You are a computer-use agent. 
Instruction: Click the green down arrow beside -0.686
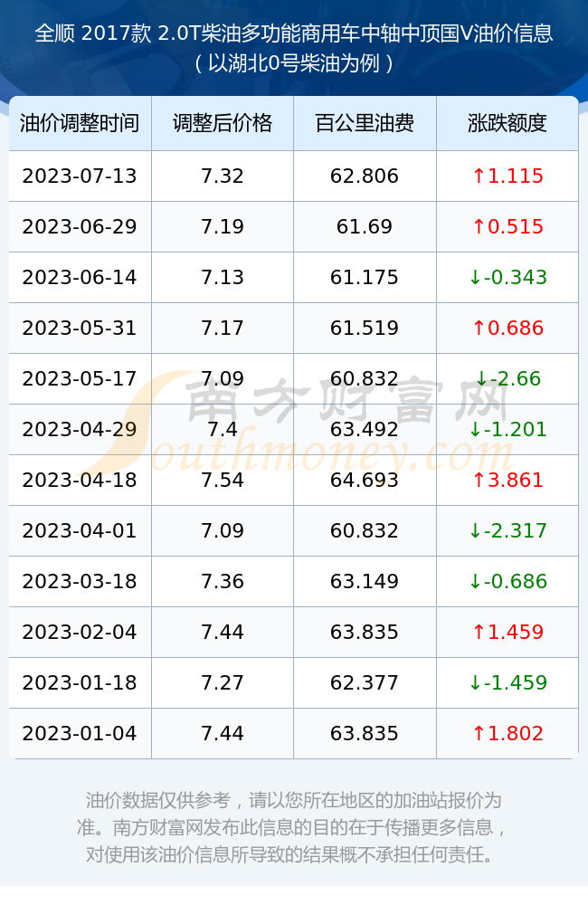pos(475,582)
